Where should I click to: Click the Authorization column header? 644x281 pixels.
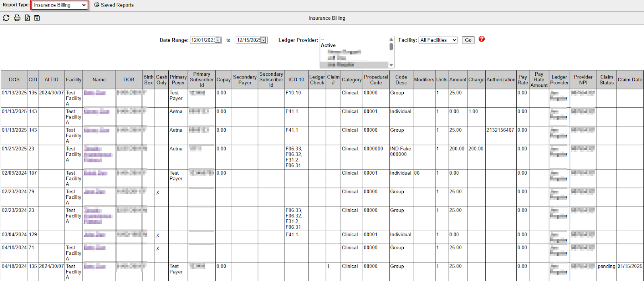coord(501,80)
